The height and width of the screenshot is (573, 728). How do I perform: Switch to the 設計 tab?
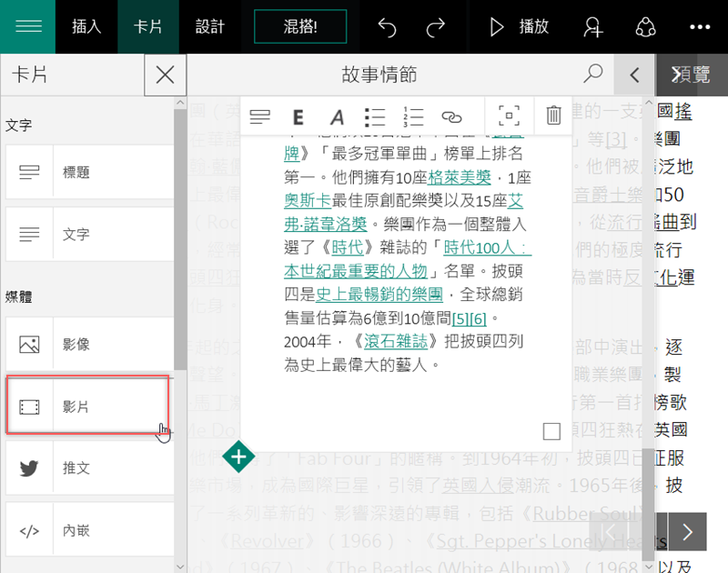pos(210,26)
